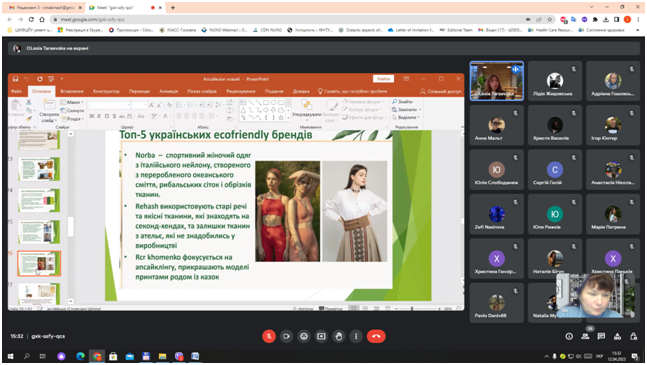Viewport: 647px width, 365px height.
Task: Open the emoji reactions in Meet
Action: [304, 336]
